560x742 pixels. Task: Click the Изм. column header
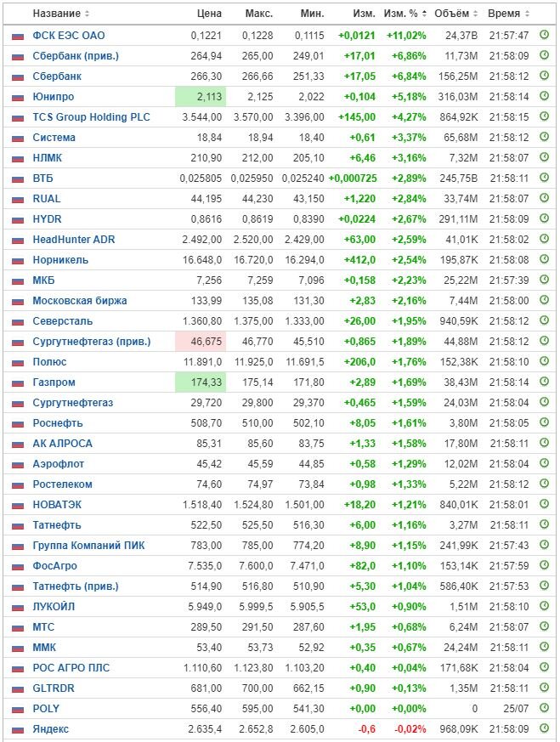pyautogui.click(x=364, y=14)
